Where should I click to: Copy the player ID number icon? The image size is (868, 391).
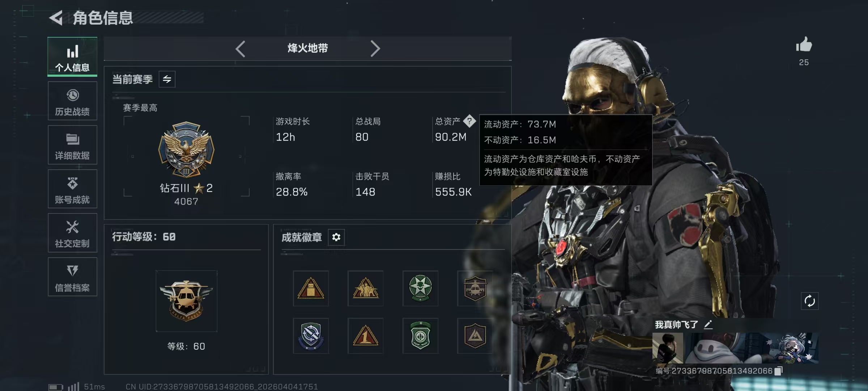(779, 371)
